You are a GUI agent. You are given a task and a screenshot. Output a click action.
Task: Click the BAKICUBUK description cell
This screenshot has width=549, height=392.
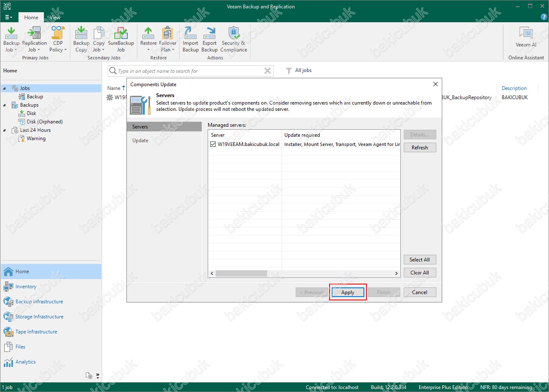click(x=515, y=97)
